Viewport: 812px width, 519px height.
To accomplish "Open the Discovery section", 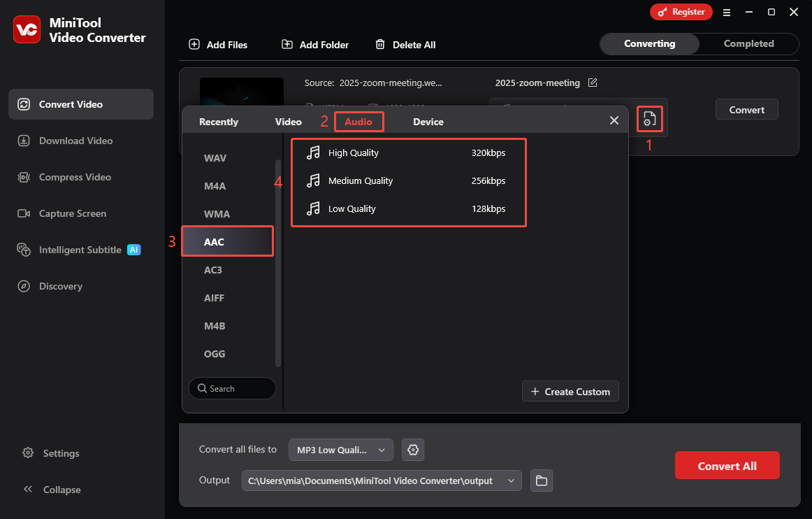I will click(x=23, y=286).
